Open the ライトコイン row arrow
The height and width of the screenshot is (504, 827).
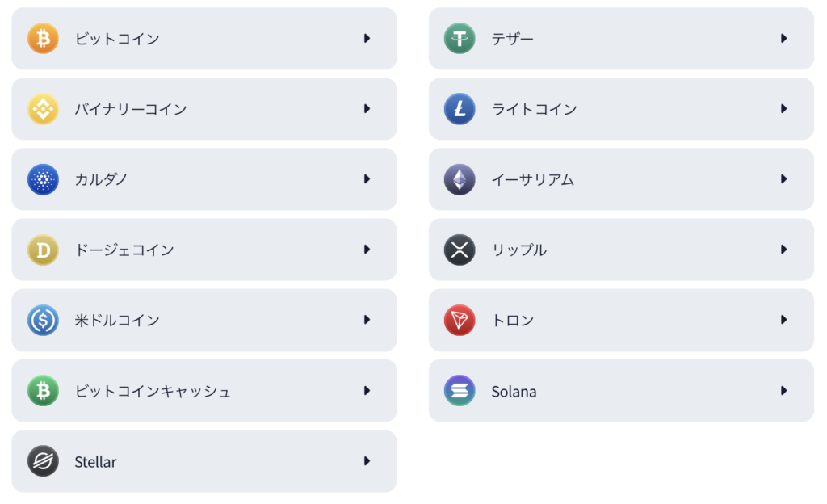[783, 109]
